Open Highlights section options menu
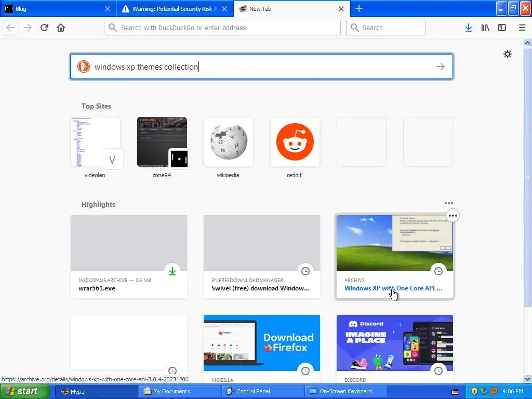 pyautogui.click(x=448, y=203)
